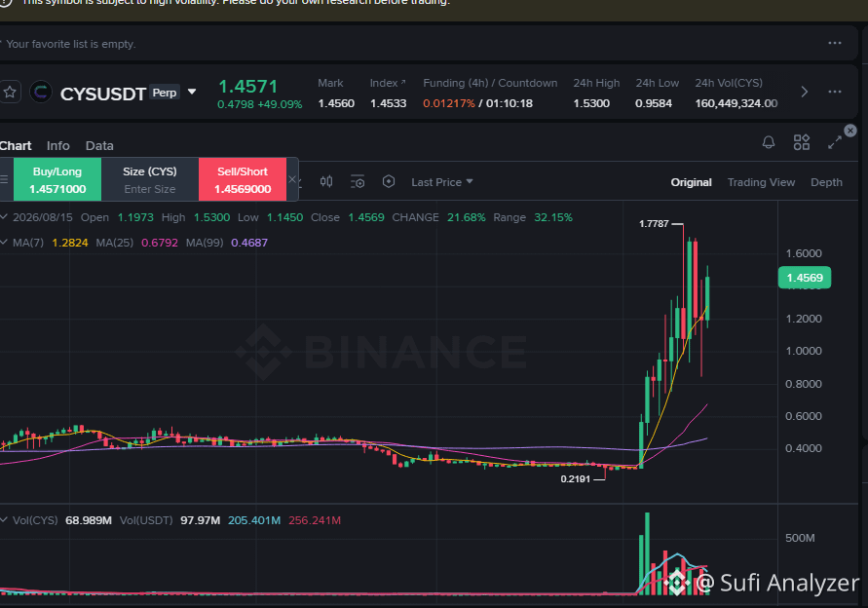Click Buy/Long at 1.4571000
868x608 pixels.
point(57,180)
